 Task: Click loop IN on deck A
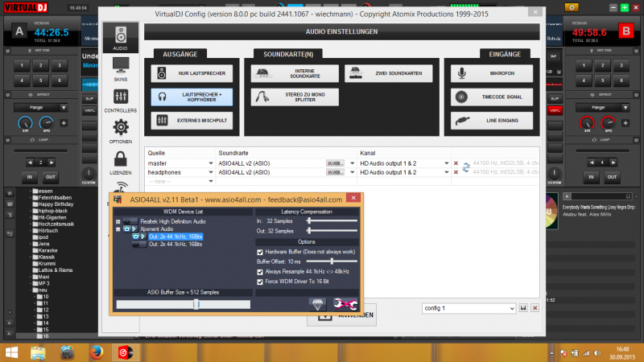[x=30, y=177]
